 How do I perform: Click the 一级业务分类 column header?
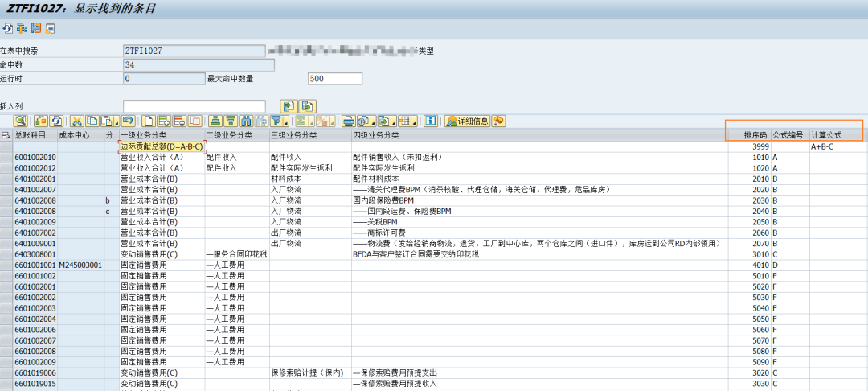(x=162, y=134)
